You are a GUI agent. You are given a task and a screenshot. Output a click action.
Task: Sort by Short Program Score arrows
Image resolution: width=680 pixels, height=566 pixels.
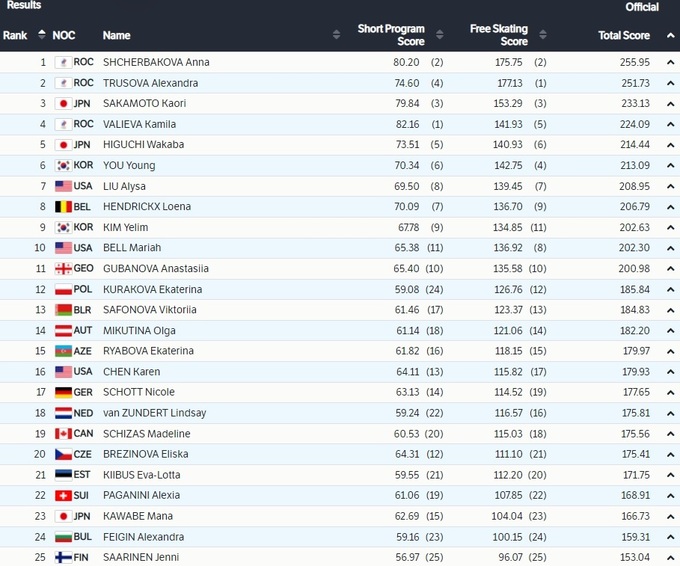coord(435,35)
